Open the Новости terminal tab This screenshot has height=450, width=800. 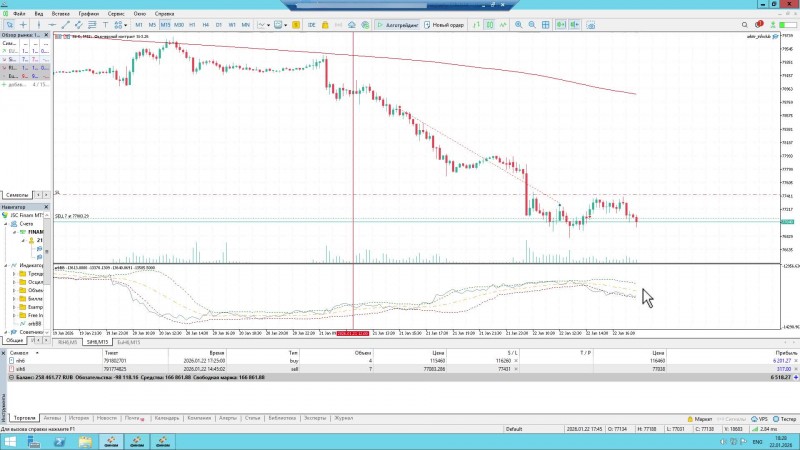point(107,418)
